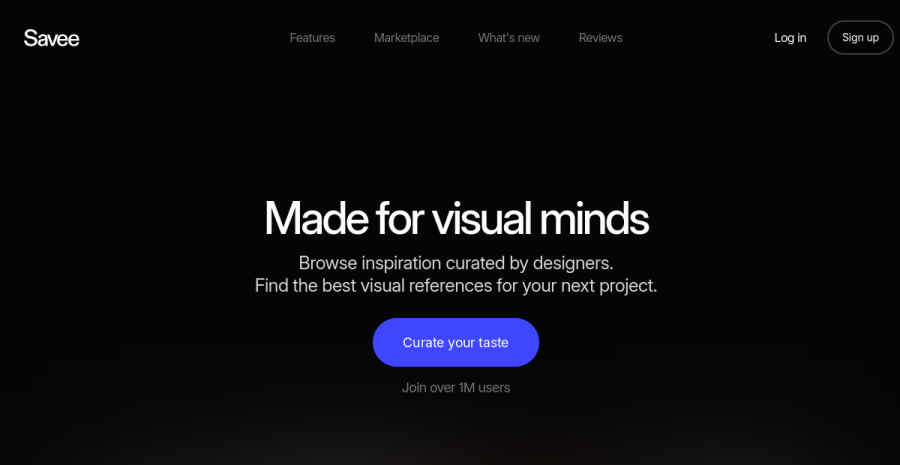900x465 pixels.
Task: Click the Browse inspiration curated by designers line
Action: tap(456, 264)
